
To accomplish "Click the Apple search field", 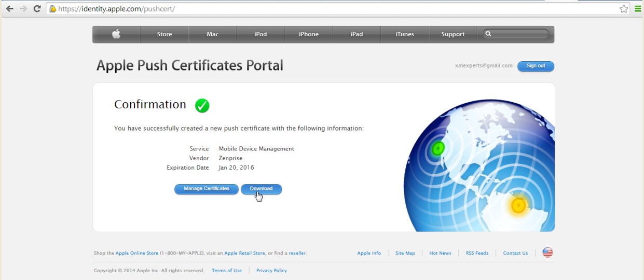I will click(519, 34).
